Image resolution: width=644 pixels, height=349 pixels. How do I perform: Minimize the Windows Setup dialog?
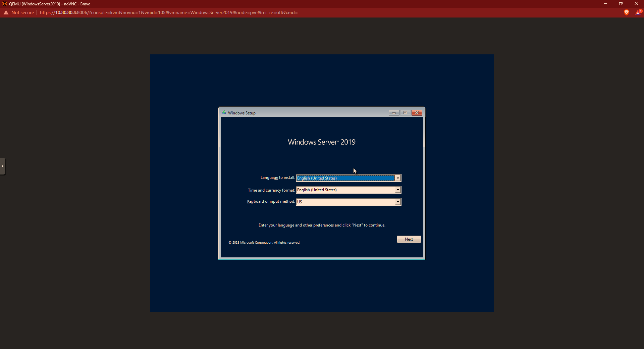[393, 113]
